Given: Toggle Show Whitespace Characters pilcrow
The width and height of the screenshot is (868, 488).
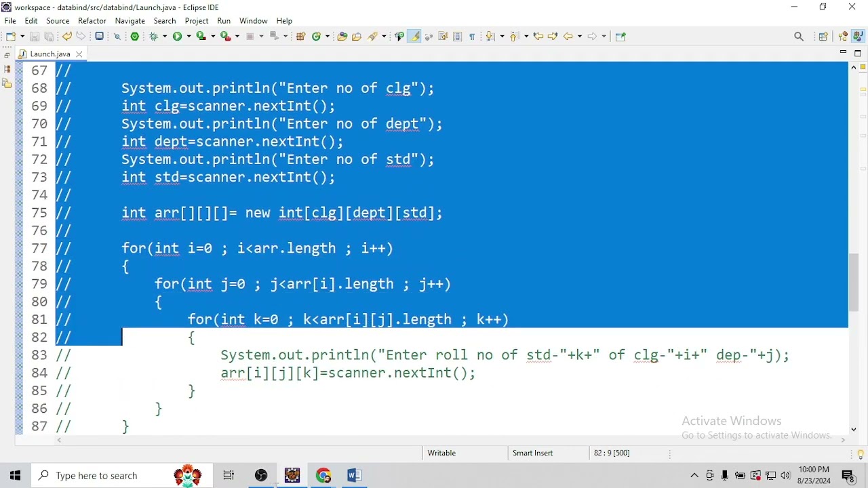Looking at the screenshot, I should [x=473, y=37].
